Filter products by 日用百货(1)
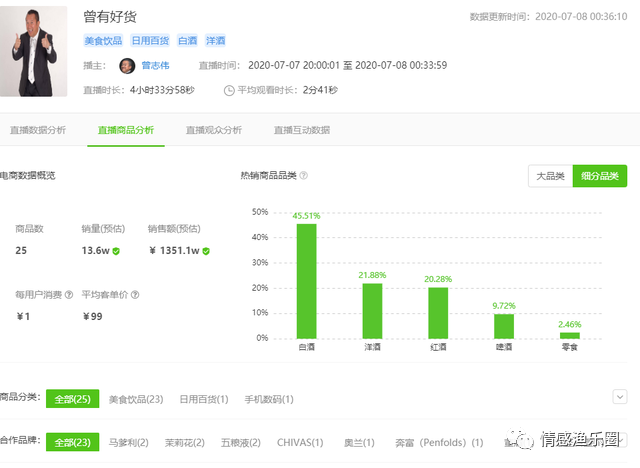This screenshot has width=640, height=468. click(204, 399)
